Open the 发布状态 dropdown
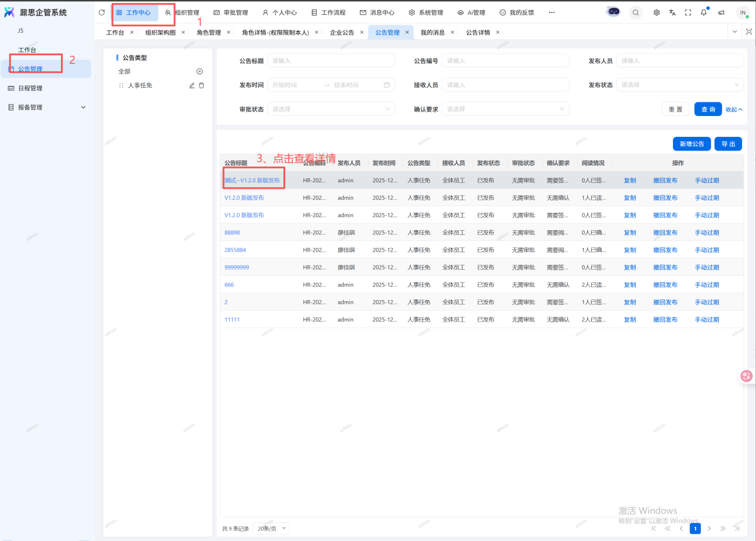This screenshot has width=756, height=541. tap(680, 85)
